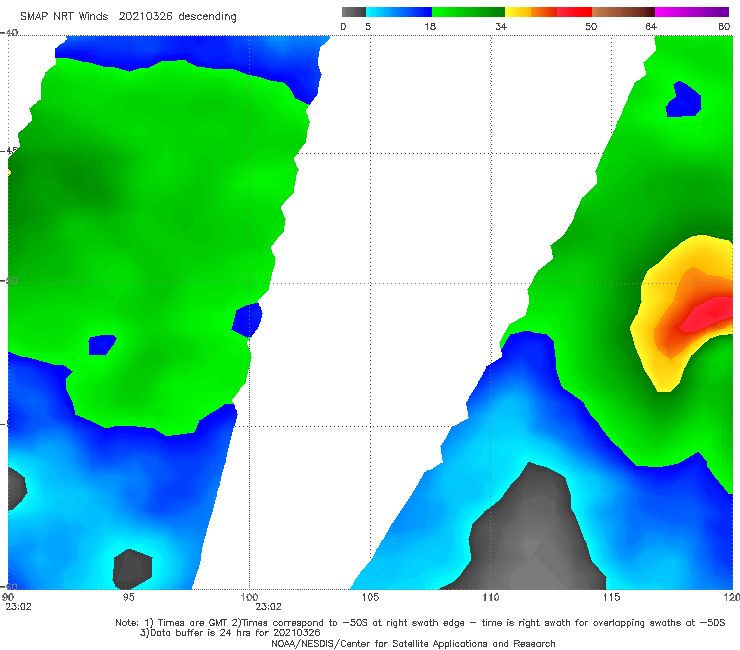Click the title 'SMAP NRT Winds 20210326 descending'
This screenshot has height=650, width=740.
click(x=128, y=16)
